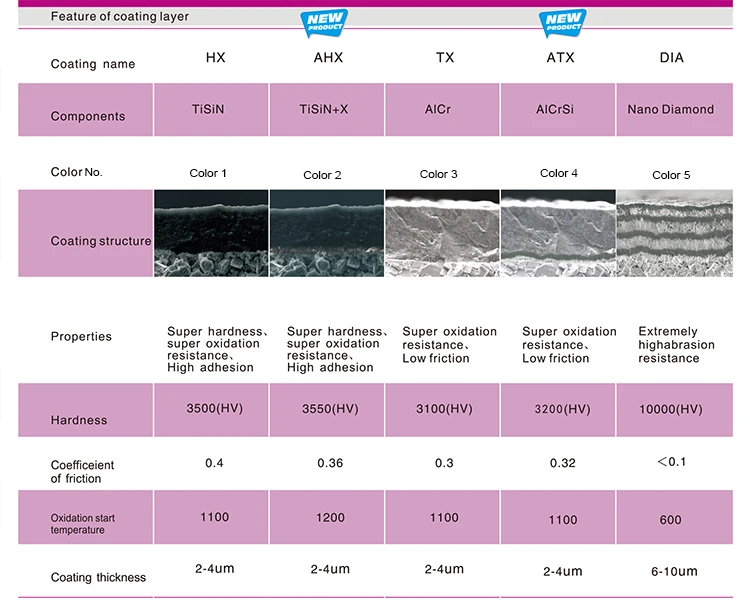This screenshot has height=608, width=750.
Task: Click the 3200(HV) hardness value
Action: pos(562,409)
